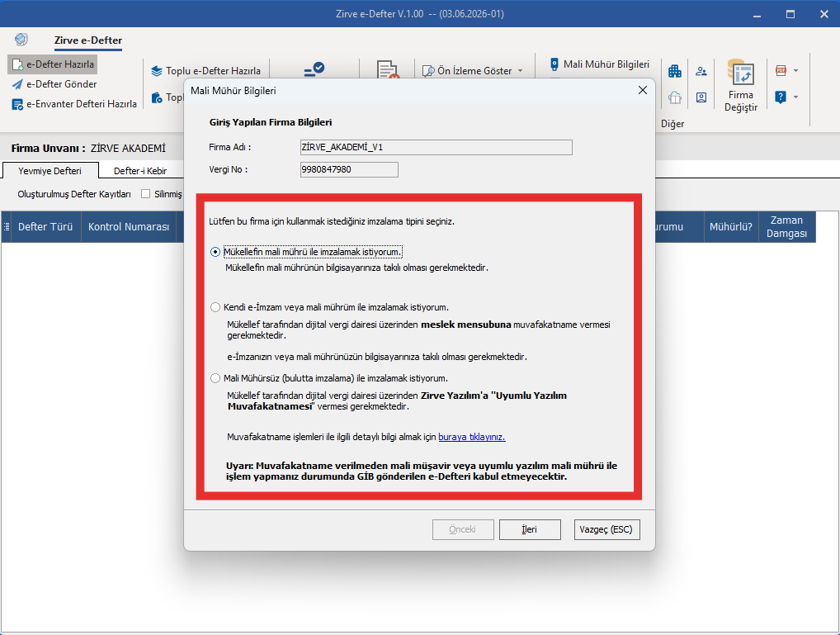Close the Mali Mühür Bilgileri dialog

coord(642,90)
